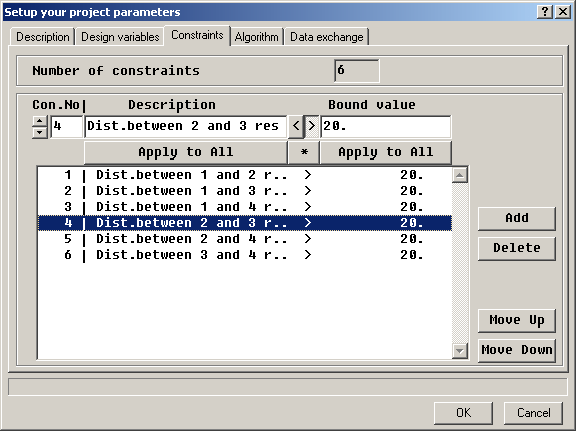Decrement constraint number with down spinner
Image resolution: width=576 pixels, height=431 pixels.
(x=40, y=133)
